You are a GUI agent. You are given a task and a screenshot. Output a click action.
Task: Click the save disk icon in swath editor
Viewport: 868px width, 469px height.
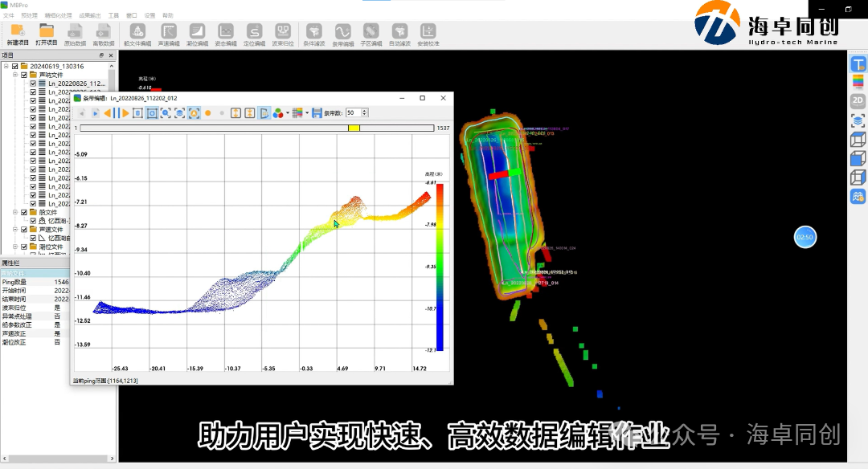coord(317,113)
